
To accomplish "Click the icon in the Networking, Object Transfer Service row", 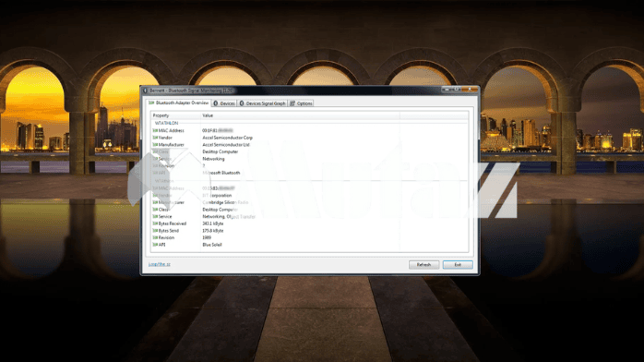I will tap(155, 216).
